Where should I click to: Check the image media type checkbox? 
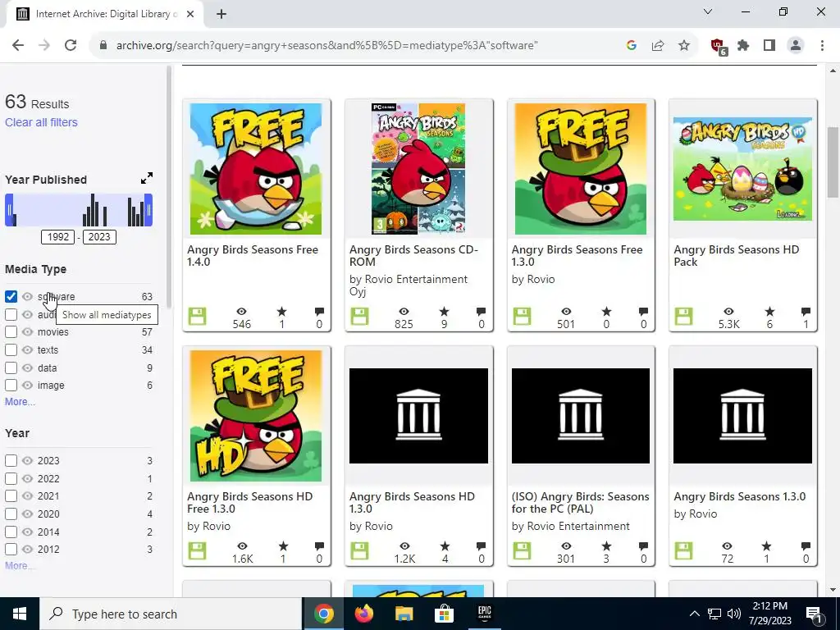[x=11, y=386]
